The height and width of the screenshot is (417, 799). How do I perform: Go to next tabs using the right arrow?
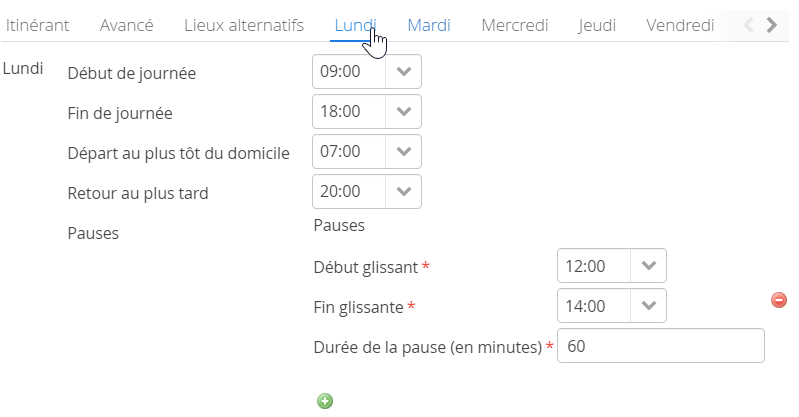[x=772, y=24]
